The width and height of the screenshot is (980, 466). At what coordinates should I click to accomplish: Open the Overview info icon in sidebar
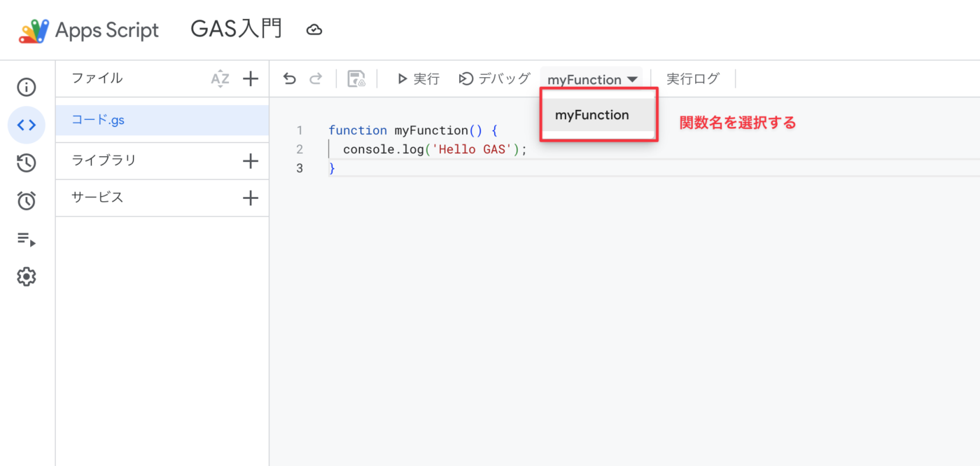[x=27, y=88]
